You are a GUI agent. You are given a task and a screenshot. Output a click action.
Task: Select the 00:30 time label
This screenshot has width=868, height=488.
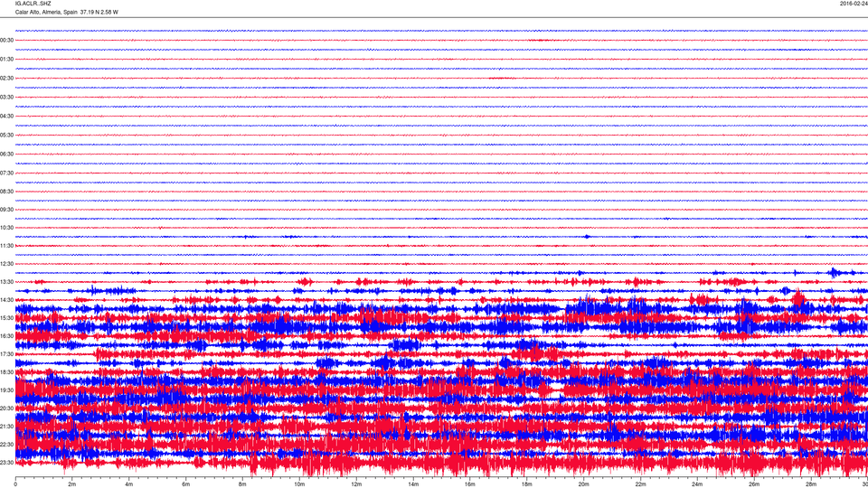(6, 41)
